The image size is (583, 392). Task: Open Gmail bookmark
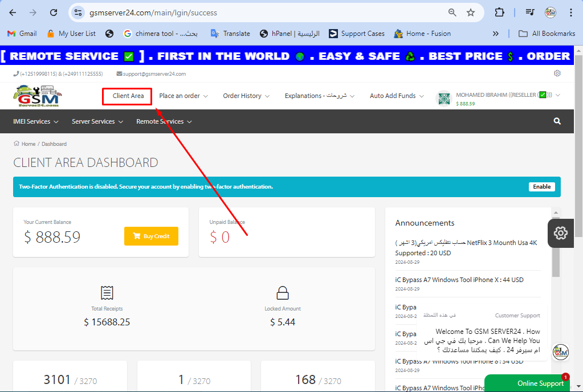[x=22, y=34]
